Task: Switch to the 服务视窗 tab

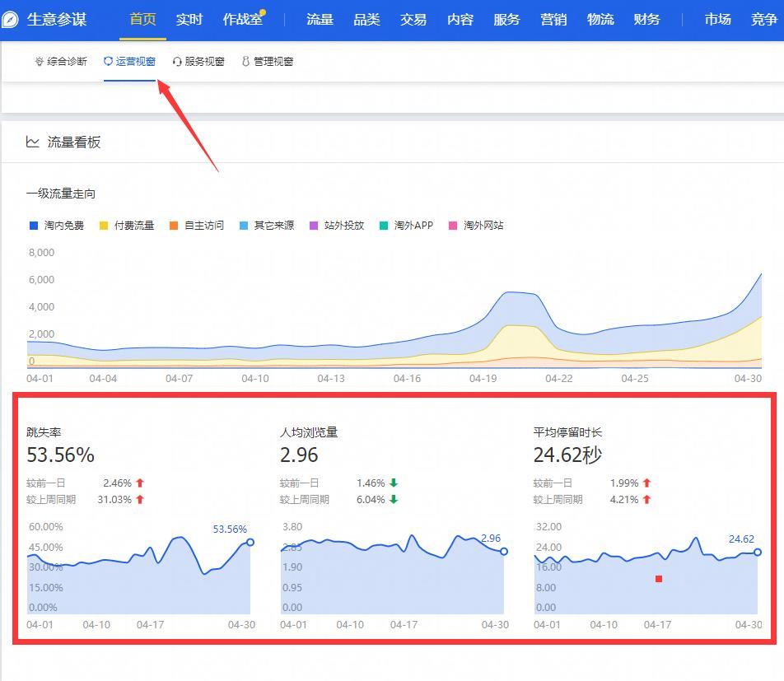Action: 198,62
